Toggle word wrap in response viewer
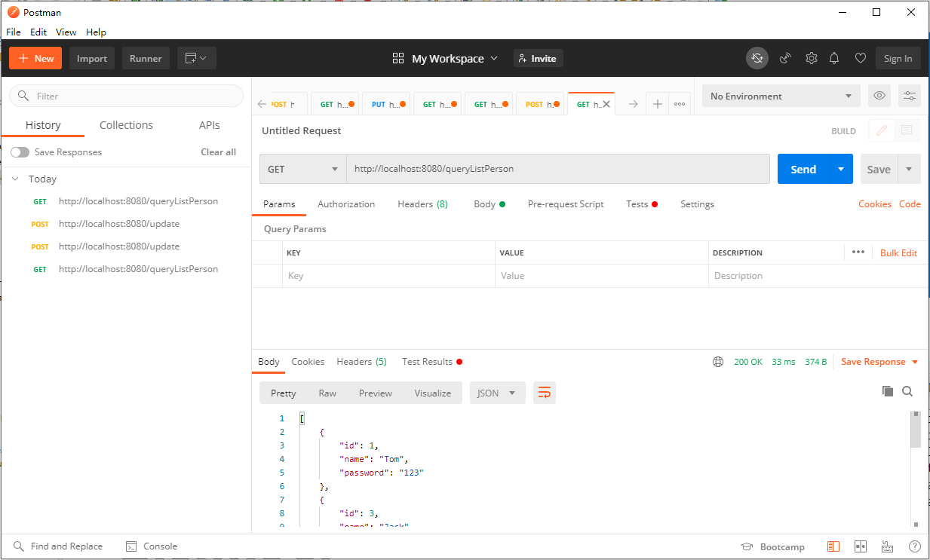Viewport: 930px width, 560px height. [x=545, y=393]
